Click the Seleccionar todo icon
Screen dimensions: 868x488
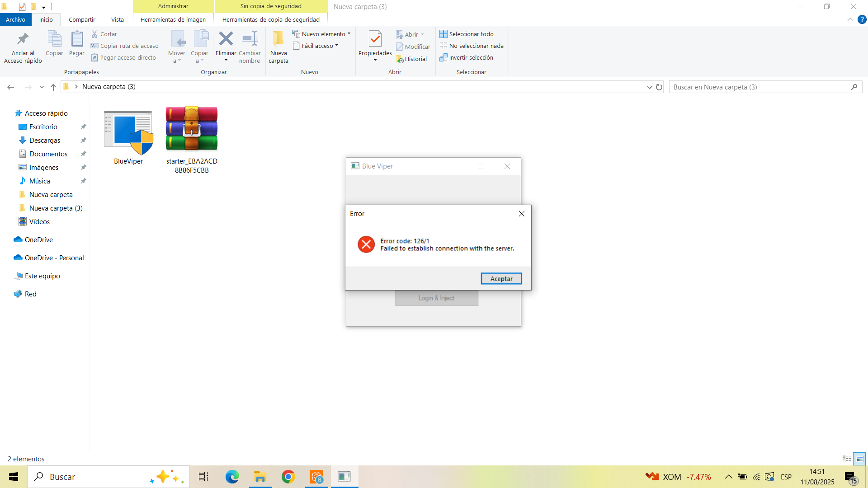(x=443, y=34)
